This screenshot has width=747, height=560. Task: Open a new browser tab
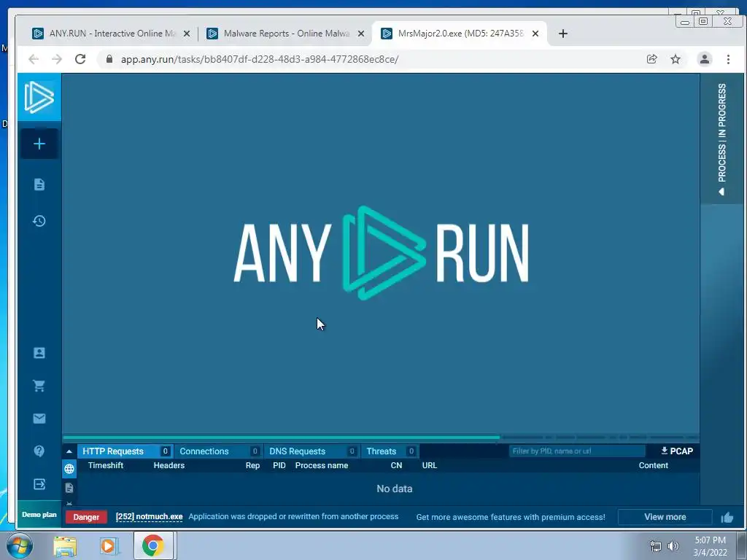(563, 34)
